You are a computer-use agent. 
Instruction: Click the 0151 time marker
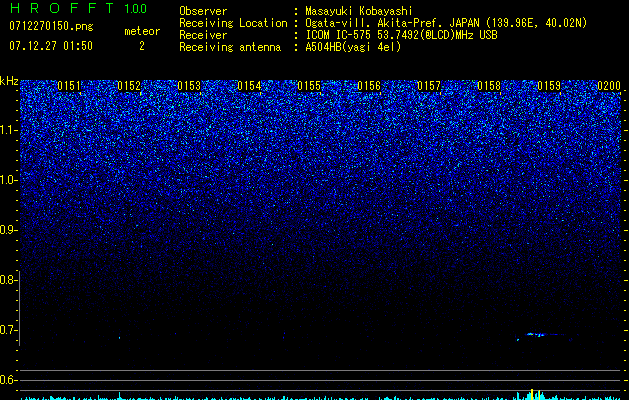[69, 86]
